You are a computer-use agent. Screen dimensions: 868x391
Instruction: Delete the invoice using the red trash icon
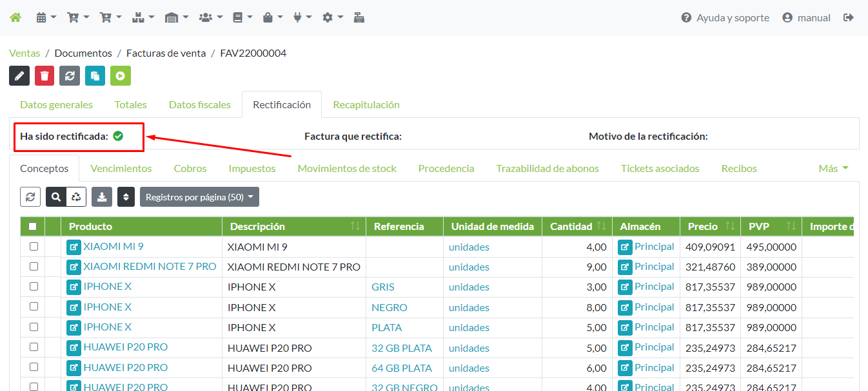click(44, 75)
